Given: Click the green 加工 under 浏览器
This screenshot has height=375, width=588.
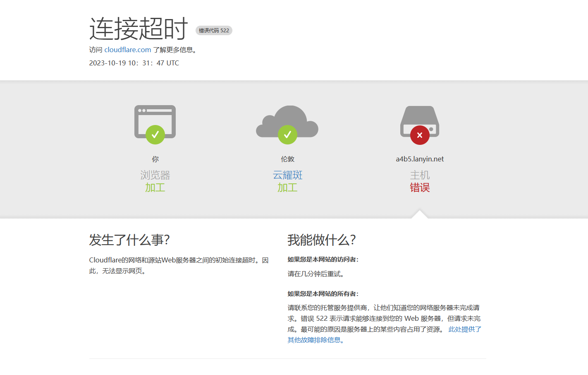Looking at the screenshot, I should pos(155,187).
